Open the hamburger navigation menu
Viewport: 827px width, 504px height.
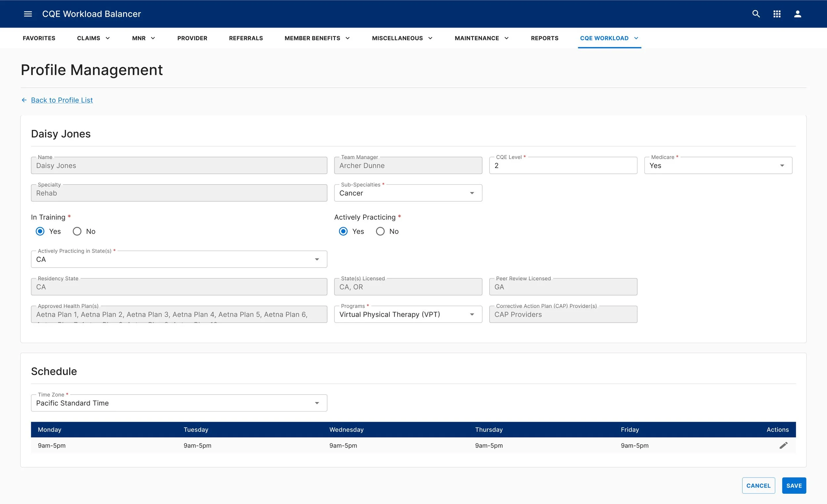(28, 14)
